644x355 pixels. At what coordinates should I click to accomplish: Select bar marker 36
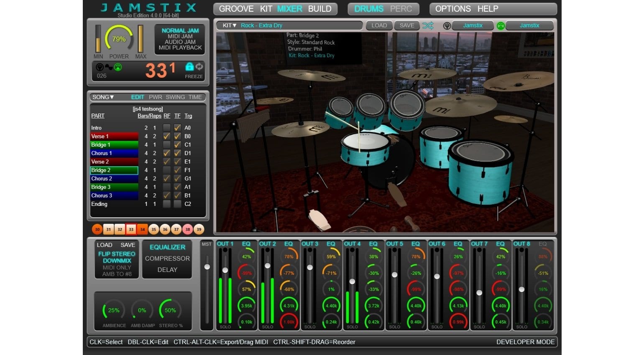(165, 229)
